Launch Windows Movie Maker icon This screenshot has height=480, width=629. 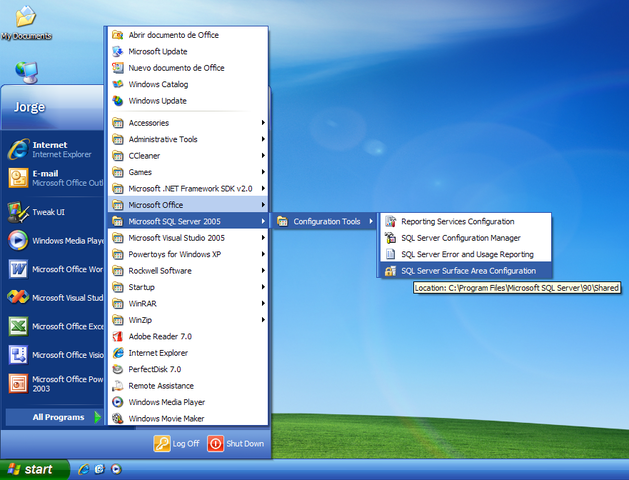[118, 419]
